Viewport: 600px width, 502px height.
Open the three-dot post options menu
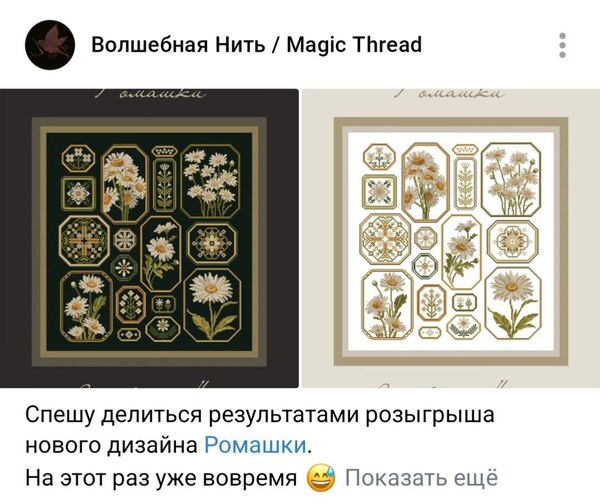coord(562,45)
